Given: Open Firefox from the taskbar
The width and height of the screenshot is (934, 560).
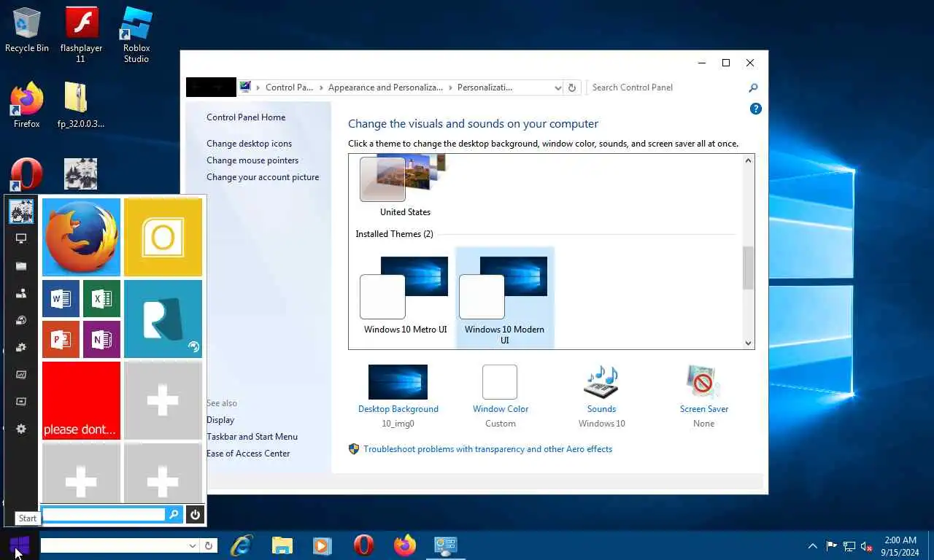Looking at the screenshot, I should point(404,545).
